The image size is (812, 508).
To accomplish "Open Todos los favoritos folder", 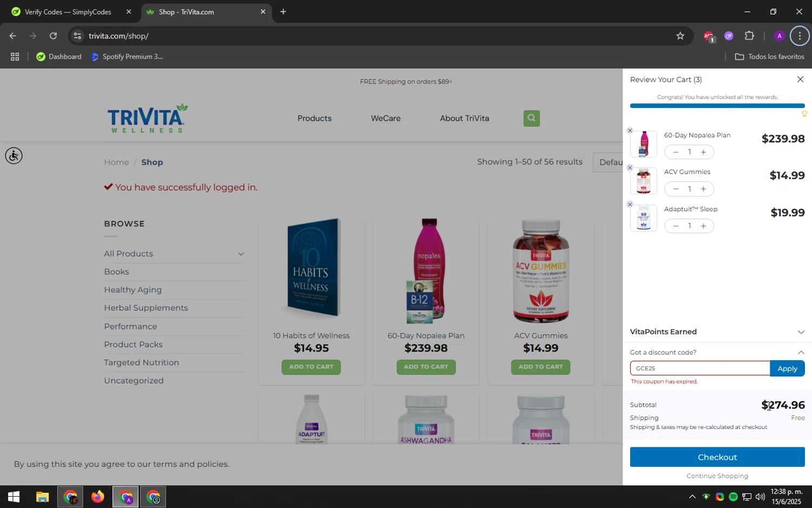I will point(769,56).
